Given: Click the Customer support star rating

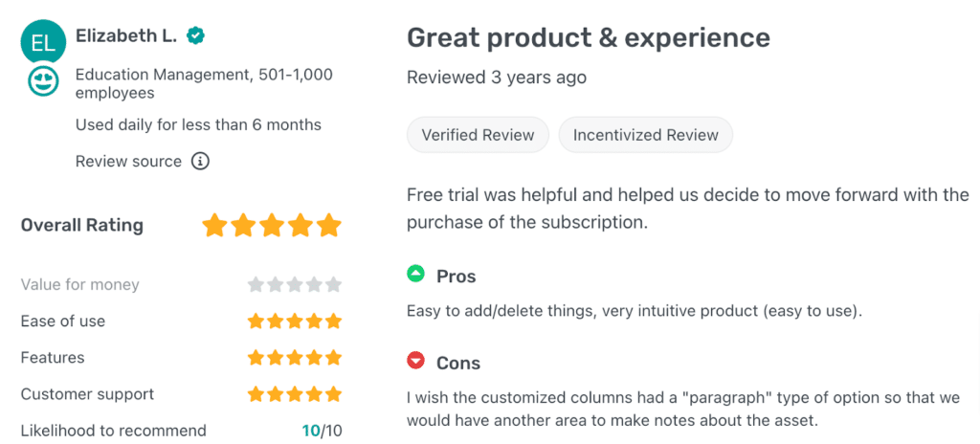Looking at the screenshot, I should (295, 394).
